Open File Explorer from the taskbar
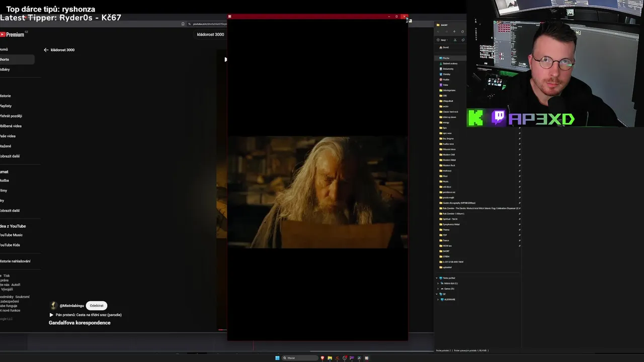Image resolution: width=644 pixels, height=362 pixels. tap(330, 358)
